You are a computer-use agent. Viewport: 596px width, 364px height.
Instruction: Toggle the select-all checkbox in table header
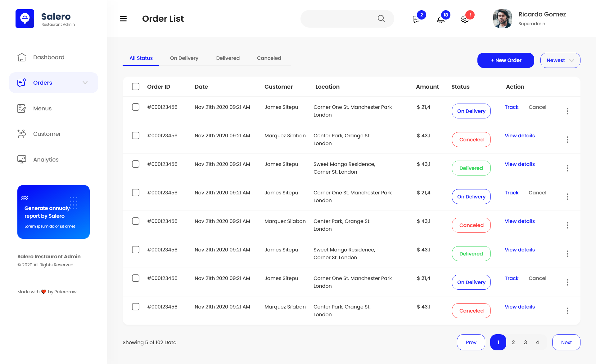(136, 87)
